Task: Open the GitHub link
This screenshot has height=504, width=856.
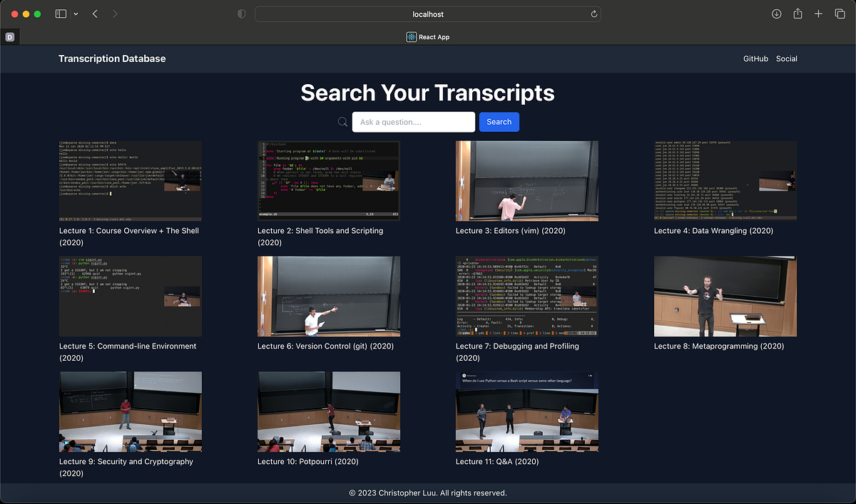Action: click(755, 58)
